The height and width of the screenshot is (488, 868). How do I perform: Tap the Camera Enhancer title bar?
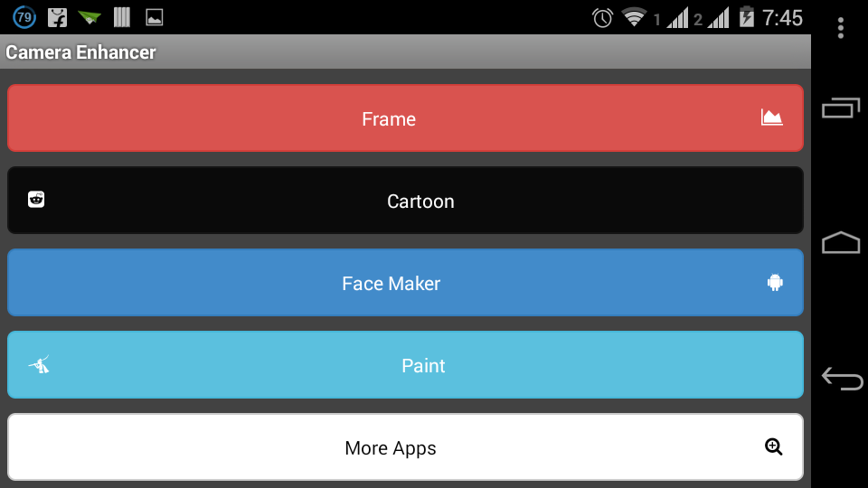point(81,52)
